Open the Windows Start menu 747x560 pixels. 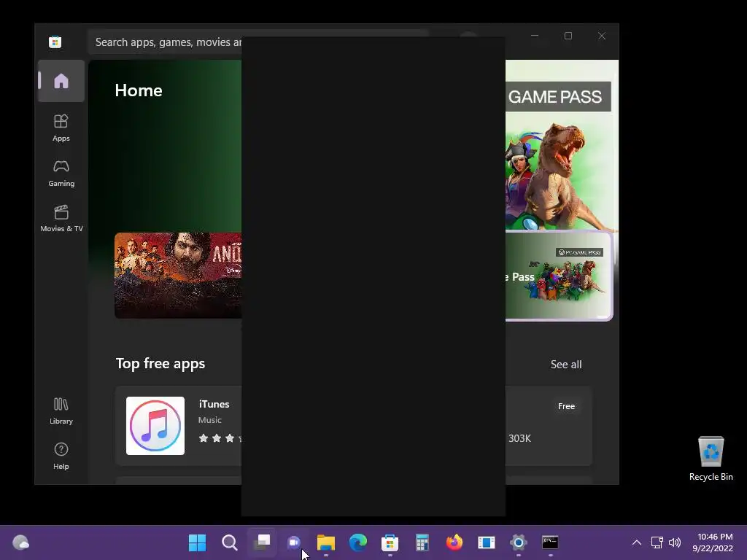point(197,542)
